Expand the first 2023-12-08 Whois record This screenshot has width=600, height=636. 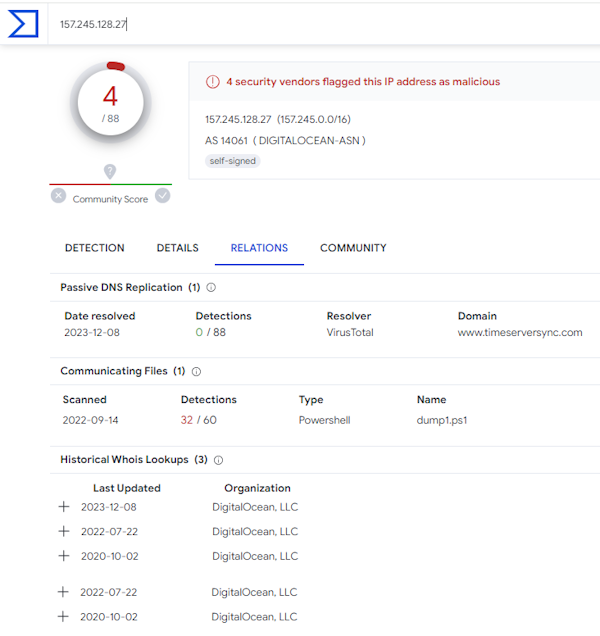pos(64,507)
